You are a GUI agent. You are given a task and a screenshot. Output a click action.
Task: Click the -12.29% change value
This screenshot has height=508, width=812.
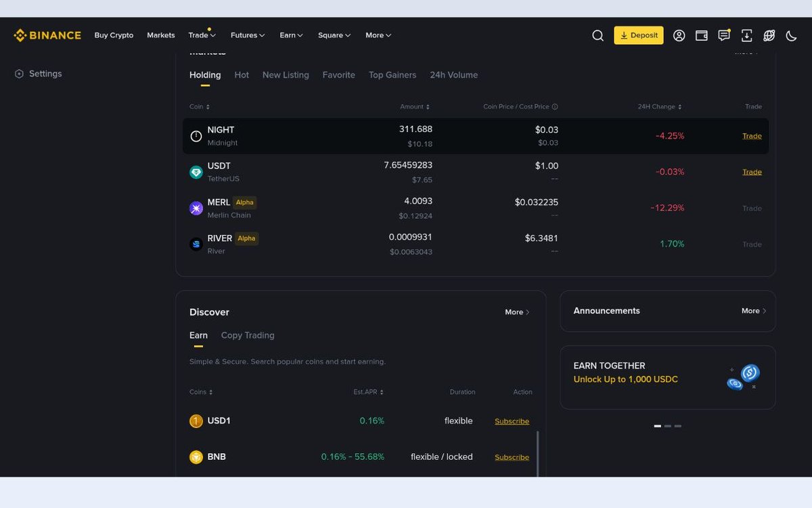[667, 208]
